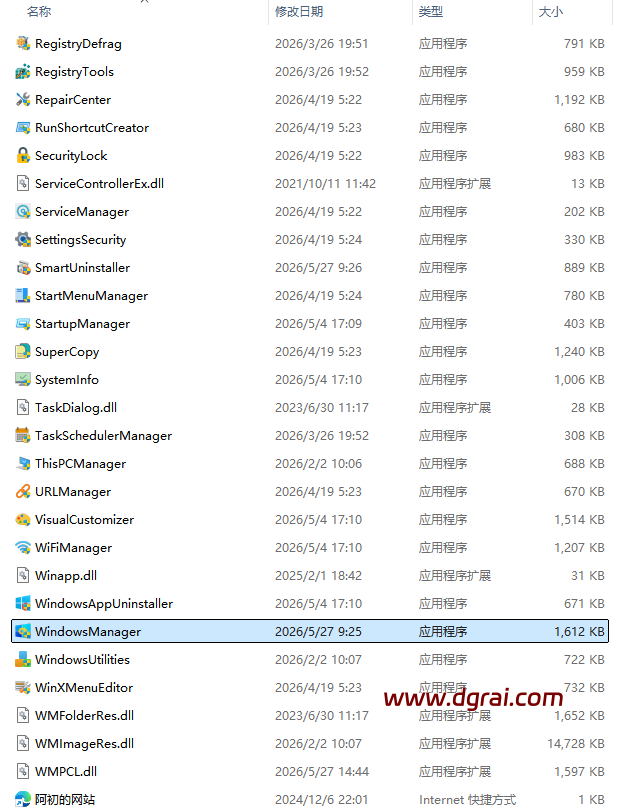Screen dimensions: 642x809
Task: Click the file name VisualCustomizer
Action: [85, 520]
